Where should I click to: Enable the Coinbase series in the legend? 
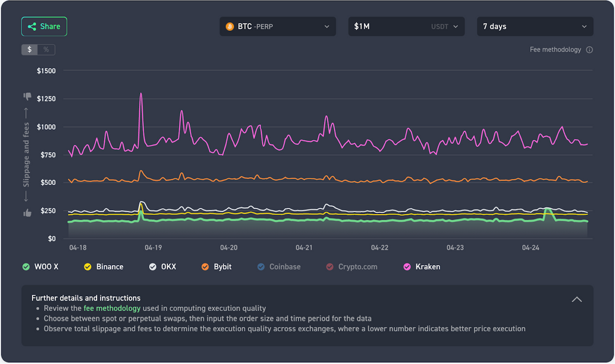click(x=261, y=267)
